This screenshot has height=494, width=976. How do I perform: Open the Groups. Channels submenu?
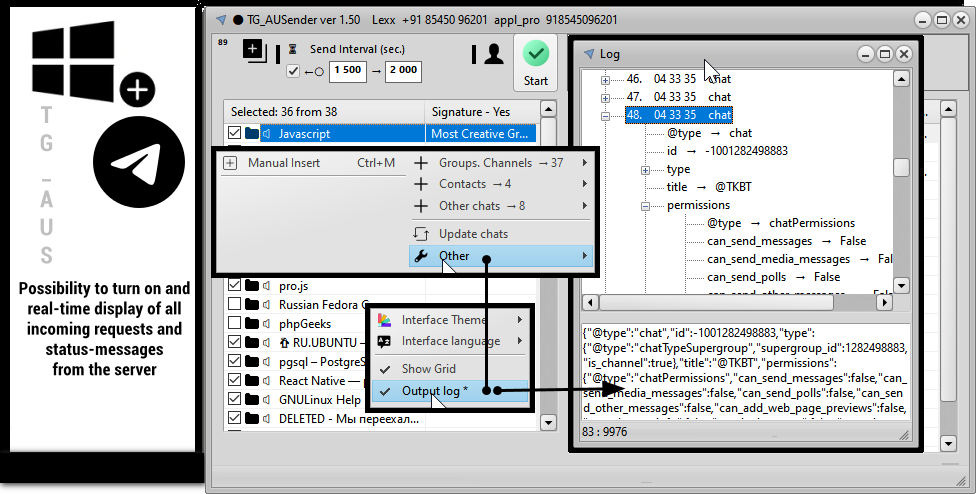501,163
